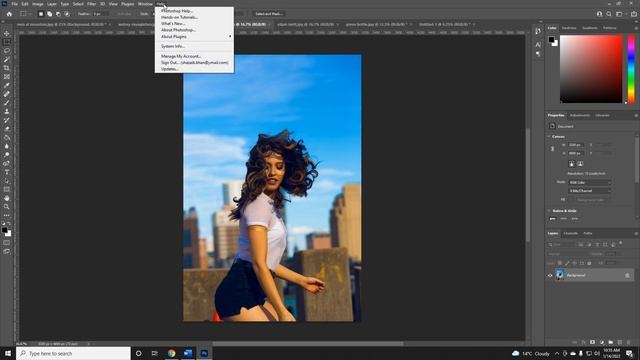Open the search magnifier at top right

tap(609, 14)
